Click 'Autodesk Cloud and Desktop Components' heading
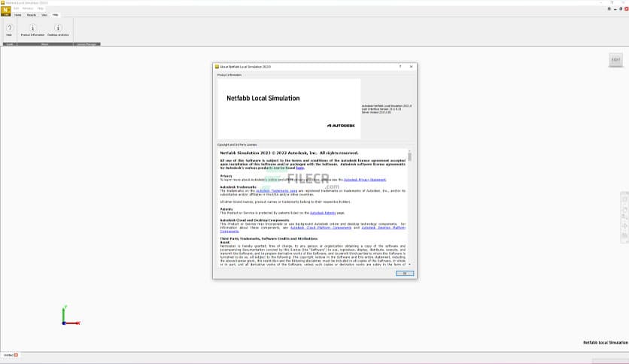629x364 pixels. pos(254,220)
